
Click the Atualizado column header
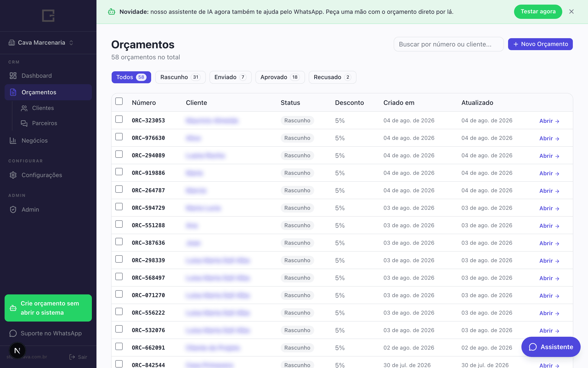[477, 103]
